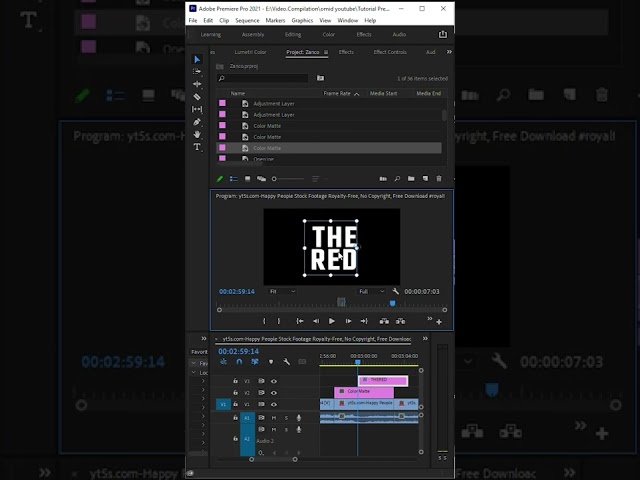Click Mark Out in Program monitor
The image size is (640, 480).
279,321
